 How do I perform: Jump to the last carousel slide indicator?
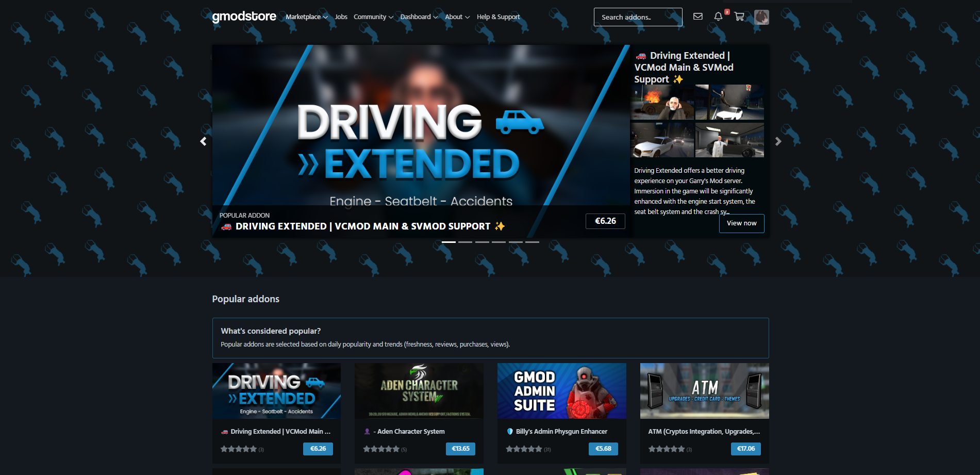(532, 242)
